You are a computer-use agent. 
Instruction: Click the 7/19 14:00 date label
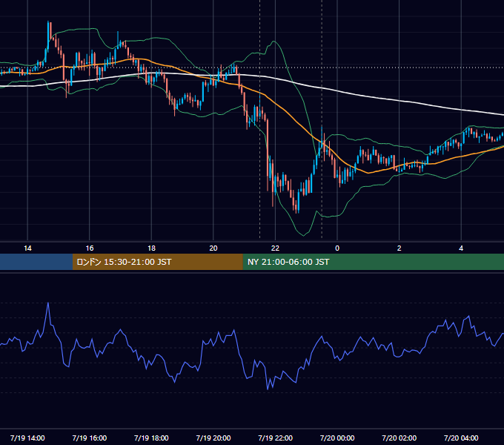[x=27, y=438]
